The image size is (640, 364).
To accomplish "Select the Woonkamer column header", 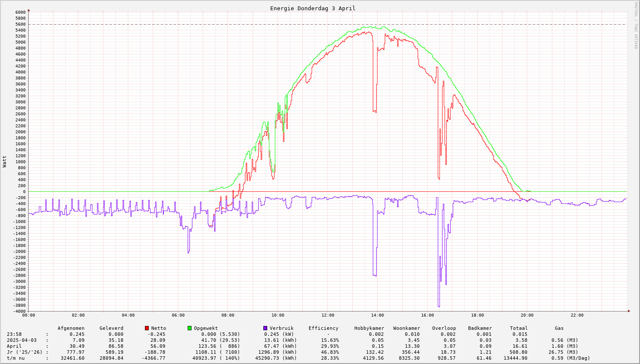I will pos(407,328).
